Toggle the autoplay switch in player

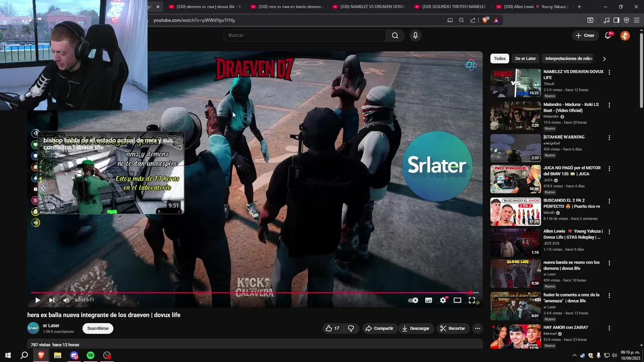tap(413, 300)
